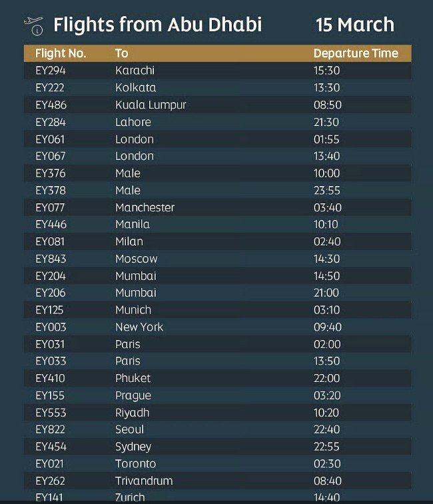Click the airplane info icon
Image resolution: width=433 pixels, height=504 pixels.
click(34, 25)
